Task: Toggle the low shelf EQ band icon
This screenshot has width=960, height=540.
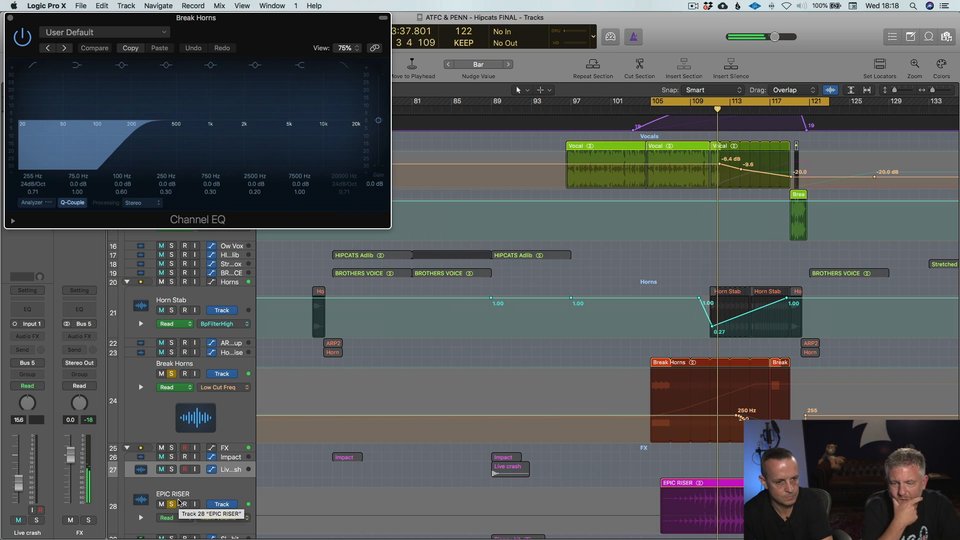Action: click(x=77, y=65)
